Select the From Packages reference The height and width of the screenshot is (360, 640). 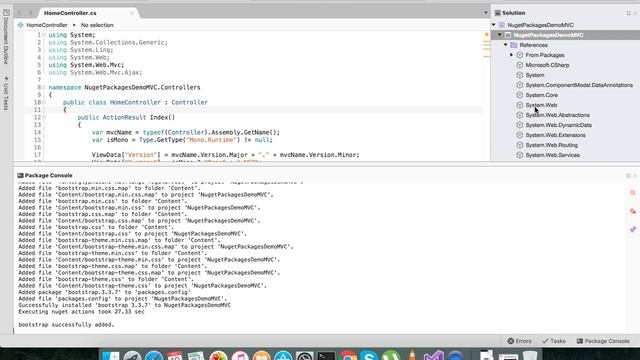[545, 55]
